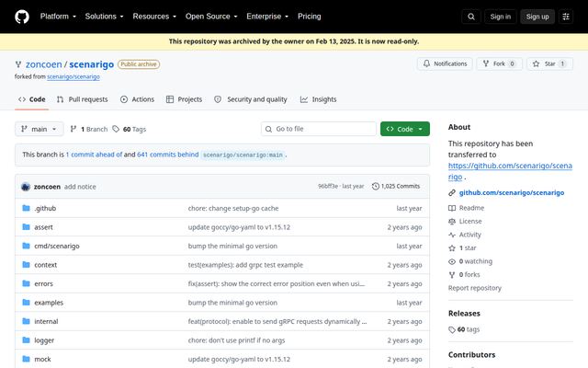This screenshot has width=588, height=368.
Task: Expand the Platform menu
Action: coord(58,17)
